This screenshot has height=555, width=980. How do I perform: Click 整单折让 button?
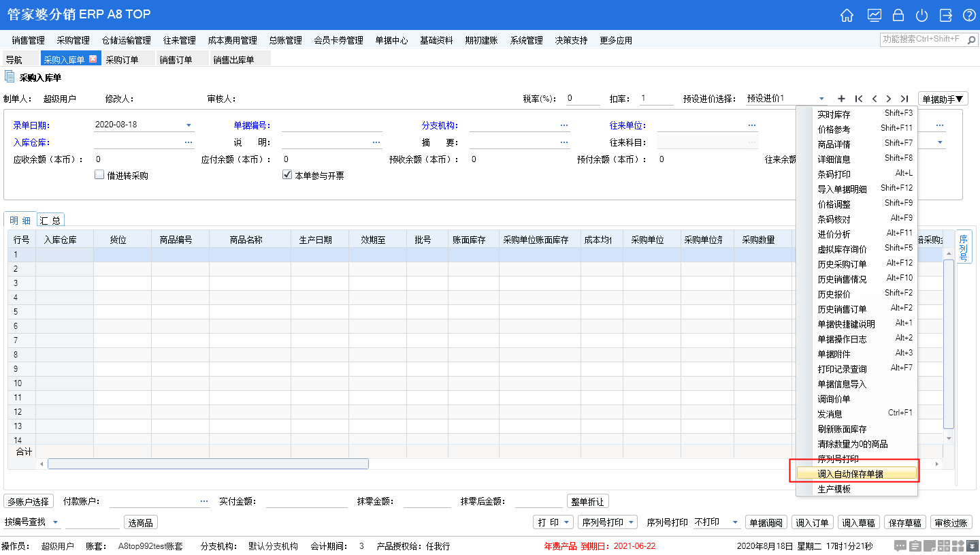click(x=588, y=501)
